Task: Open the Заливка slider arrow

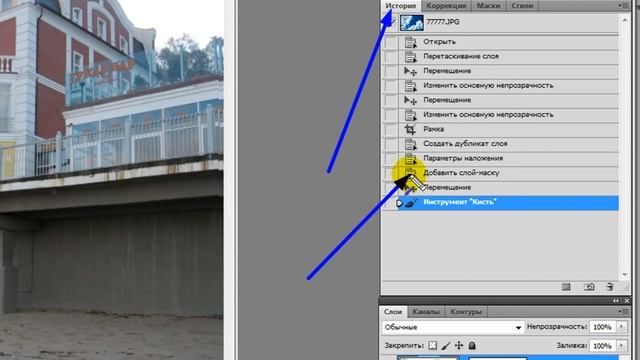Action: [622, 345]
